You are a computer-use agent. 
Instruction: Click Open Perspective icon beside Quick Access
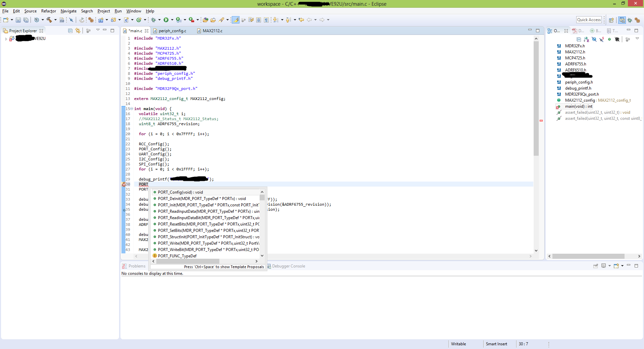(611, 20)
